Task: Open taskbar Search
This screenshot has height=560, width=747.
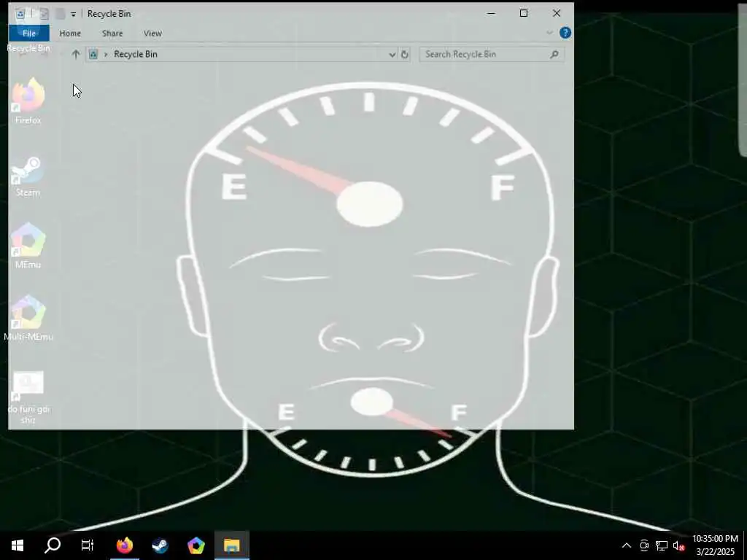Action: [53, 545]
